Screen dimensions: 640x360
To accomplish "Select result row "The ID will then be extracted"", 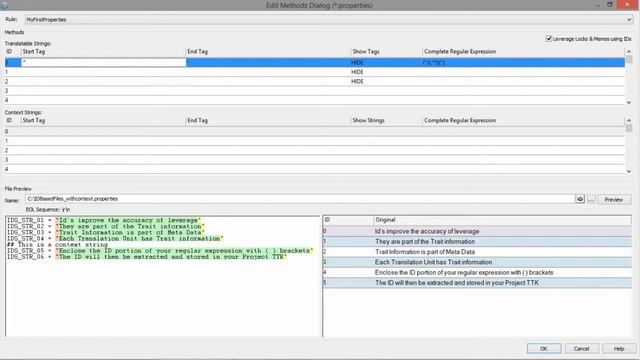I will coord(477,282).
